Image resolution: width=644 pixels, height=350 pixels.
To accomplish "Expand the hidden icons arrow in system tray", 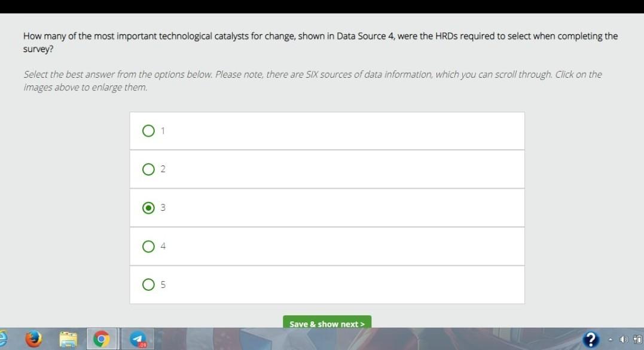I will 610,339.
